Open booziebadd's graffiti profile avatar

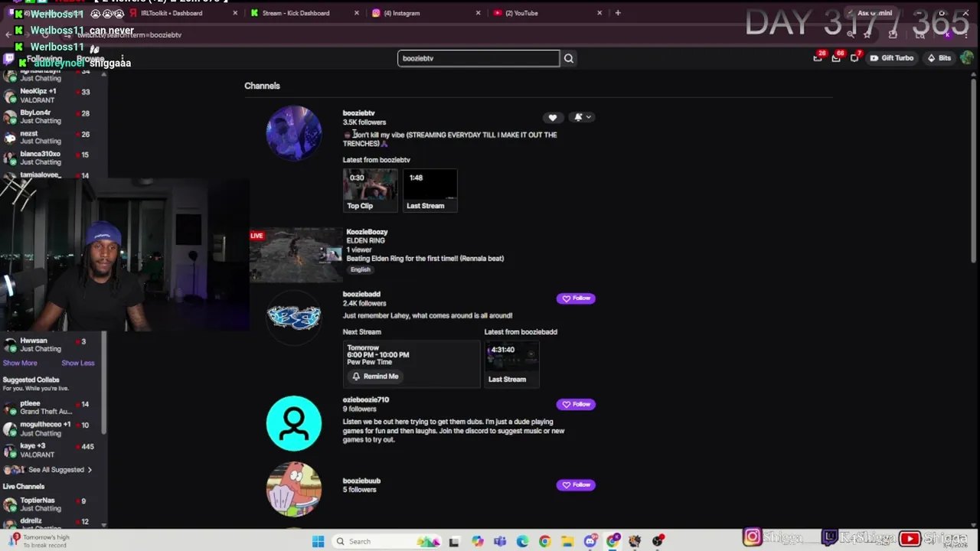pyautogui.click(x=294, y=316)
